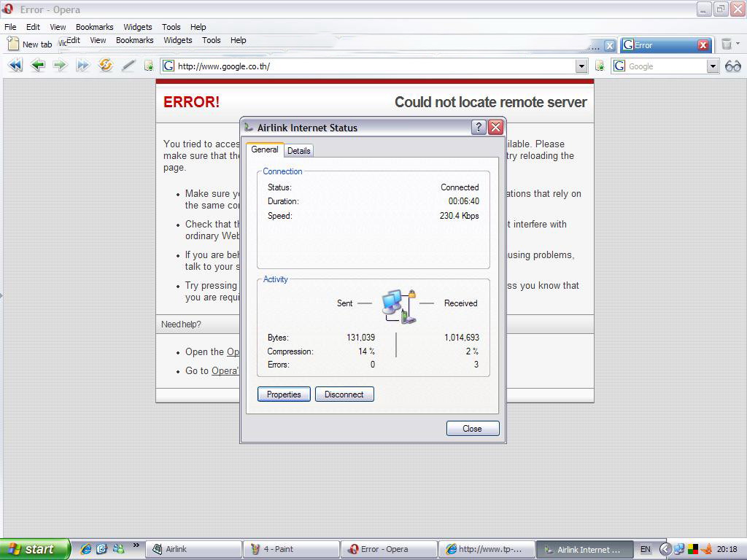Click the received compression value 2 %
Screen dimensions: 747x560
[x=472, y=351]
